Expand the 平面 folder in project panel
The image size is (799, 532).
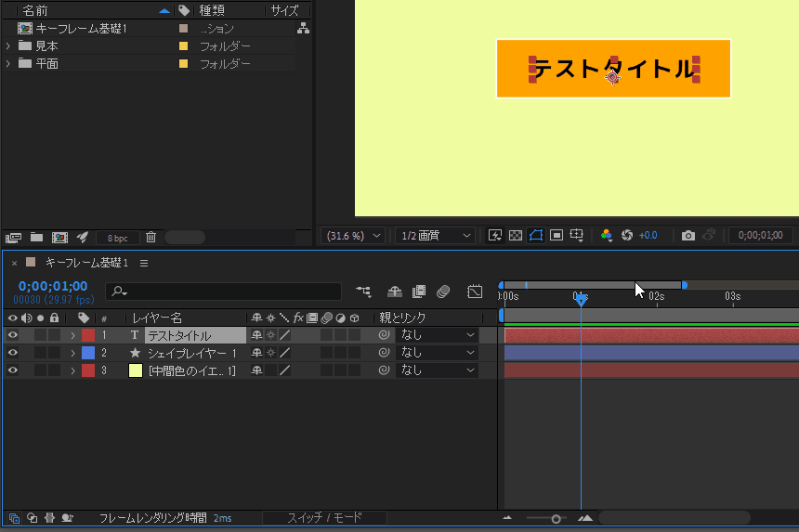pyautogui.click(x=8, y=64)
